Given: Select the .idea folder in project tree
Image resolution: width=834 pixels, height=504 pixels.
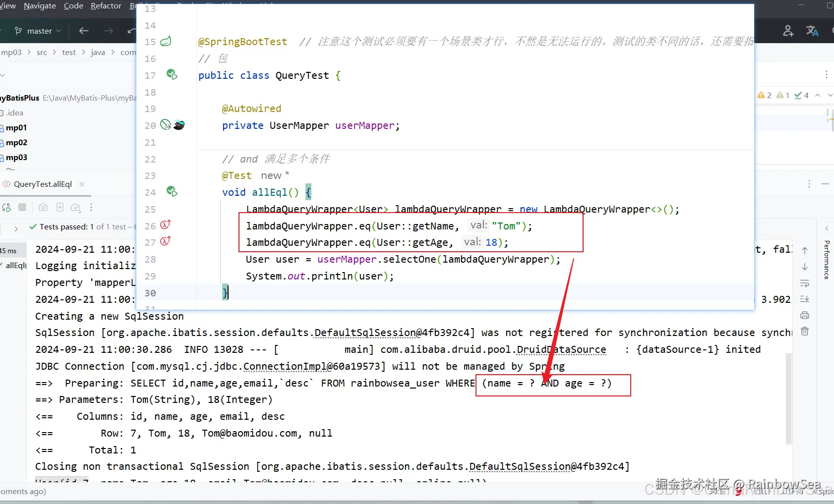Looking at the screenshot, I should (14, 113).
